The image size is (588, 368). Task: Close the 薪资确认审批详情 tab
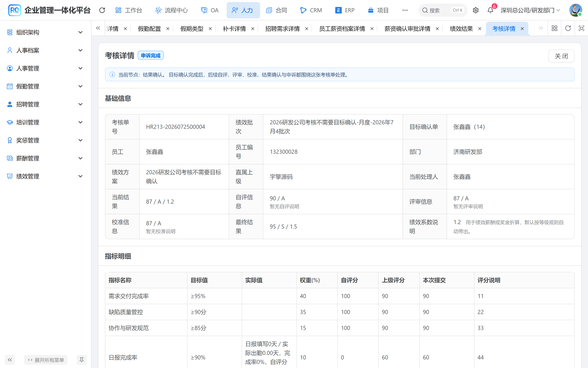(x=437, y=29)
